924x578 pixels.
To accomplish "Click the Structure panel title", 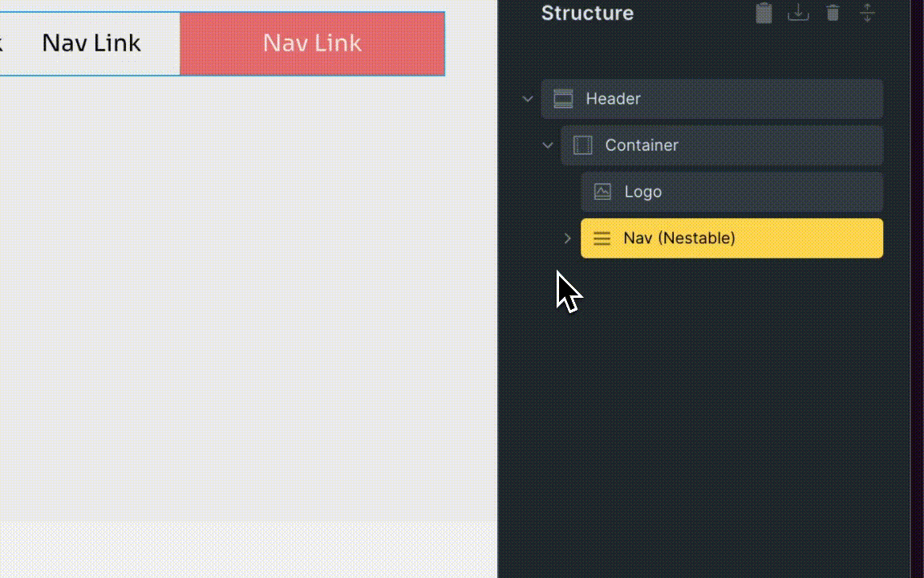I will pos(587,13).
